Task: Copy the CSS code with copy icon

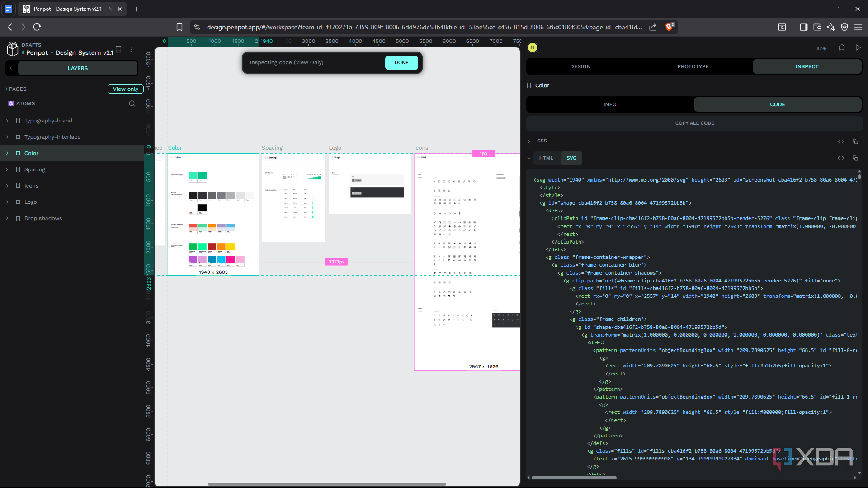Action: 855,141
